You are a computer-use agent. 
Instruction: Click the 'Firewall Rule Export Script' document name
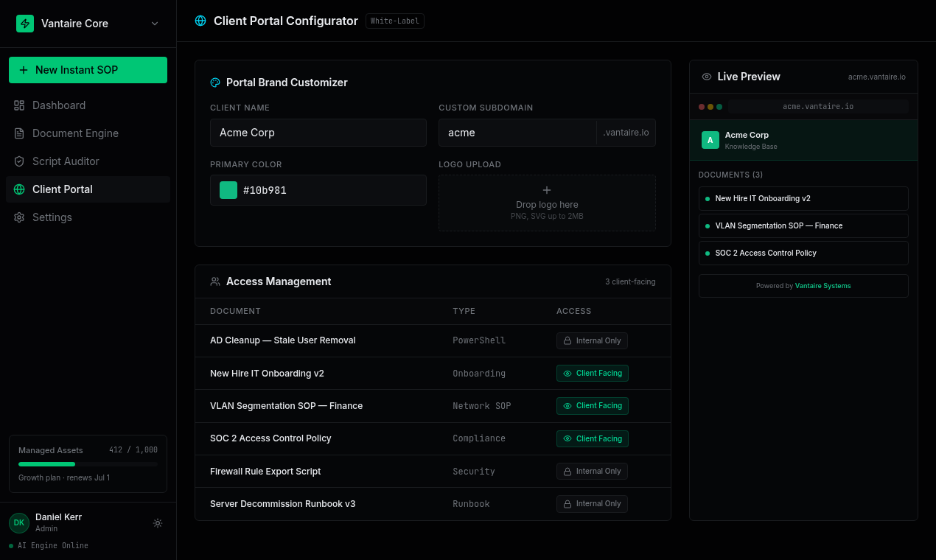tap(265, 472)
